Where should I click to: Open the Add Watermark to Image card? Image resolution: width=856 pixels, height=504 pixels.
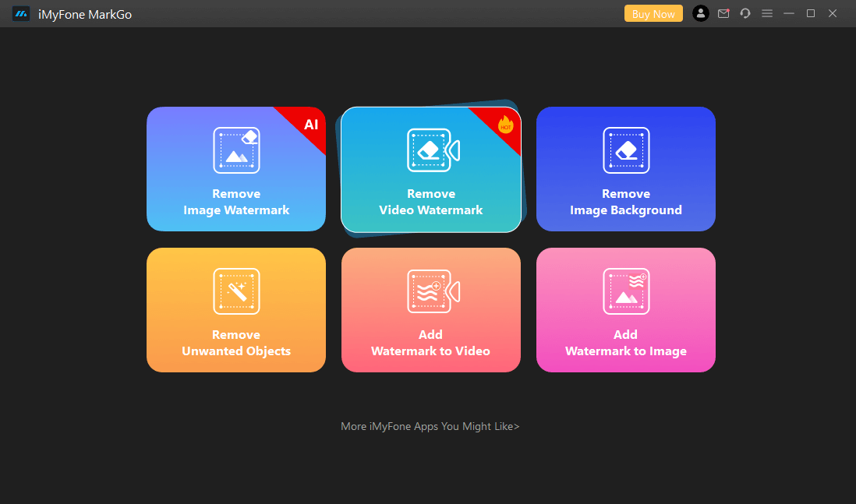[625, 310]
